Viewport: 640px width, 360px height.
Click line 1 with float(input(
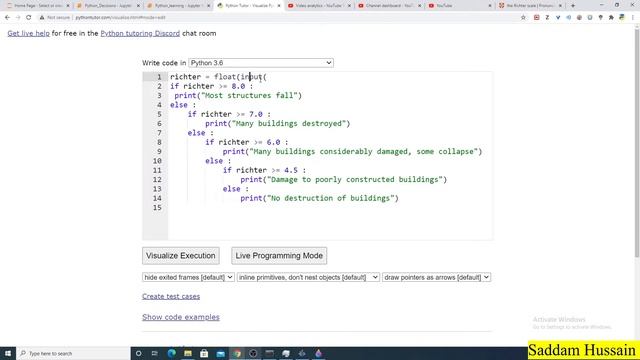(x=218, y=77)
